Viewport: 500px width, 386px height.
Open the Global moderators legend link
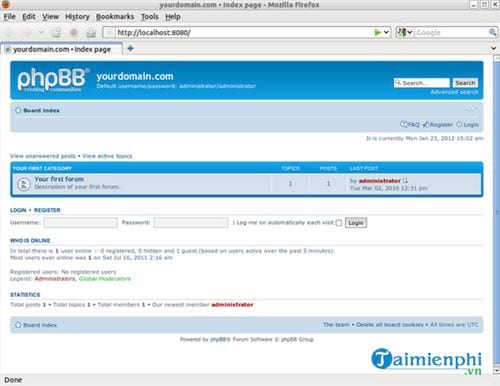105,279
